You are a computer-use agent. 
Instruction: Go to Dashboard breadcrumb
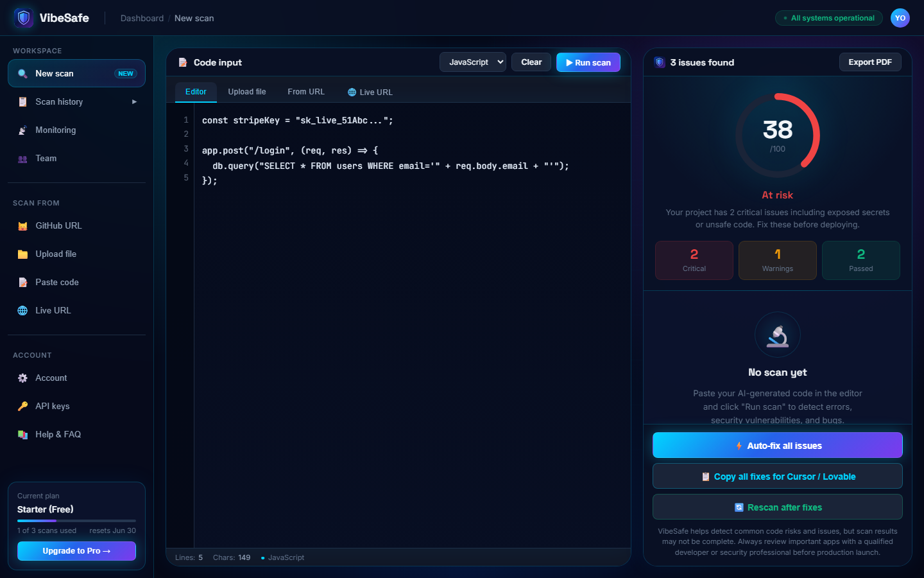(142, 18)
